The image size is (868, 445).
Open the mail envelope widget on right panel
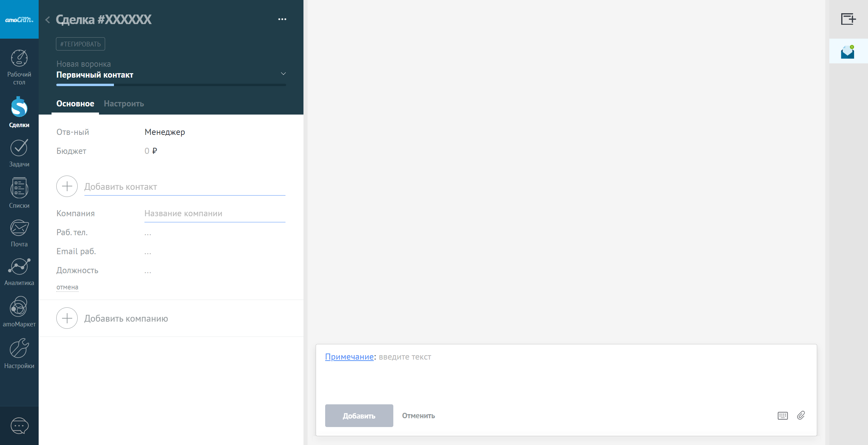(x=847, y=52)
